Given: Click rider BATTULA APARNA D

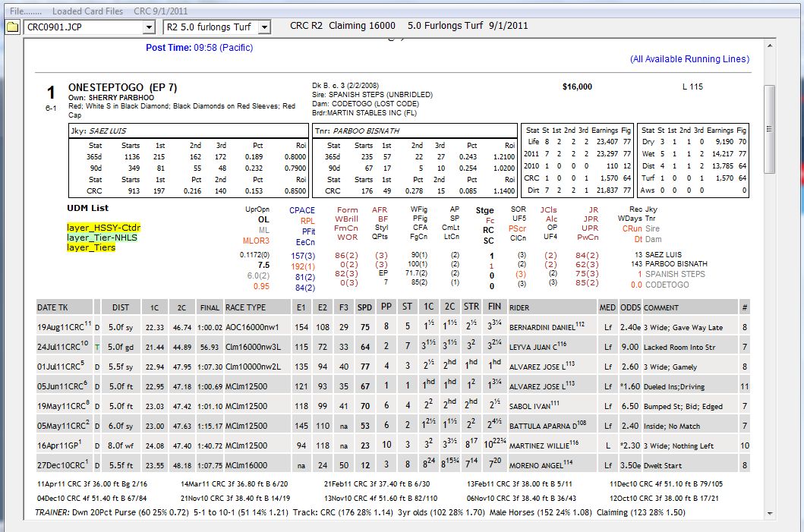Looking at the screenshot, I should tap(547, 426).
